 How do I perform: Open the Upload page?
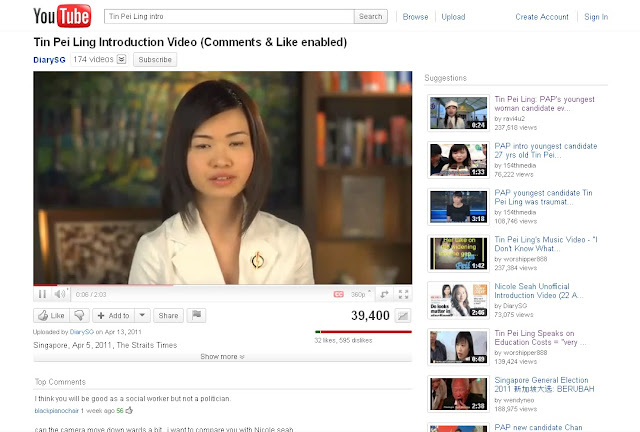pyautogui.click(x=453, y=17)
